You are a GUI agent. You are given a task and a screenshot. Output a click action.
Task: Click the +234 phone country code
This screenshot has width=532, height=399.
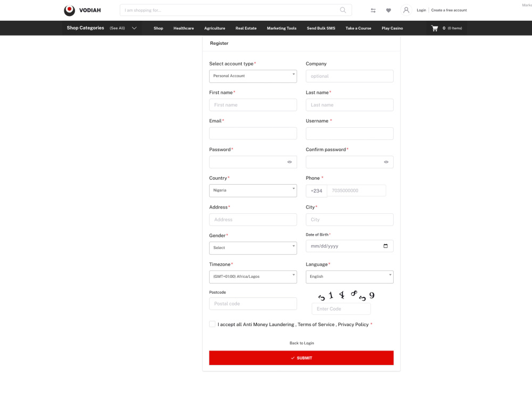[316, 190]
